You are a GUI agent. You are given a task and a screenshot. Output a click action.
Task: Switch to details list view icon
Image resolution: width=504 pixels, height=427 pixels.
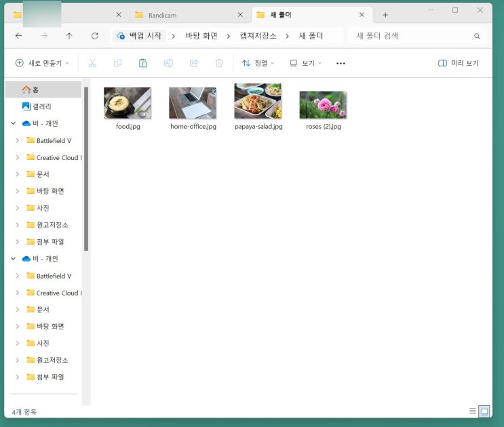pyautogui.click(x=473, y=411)
